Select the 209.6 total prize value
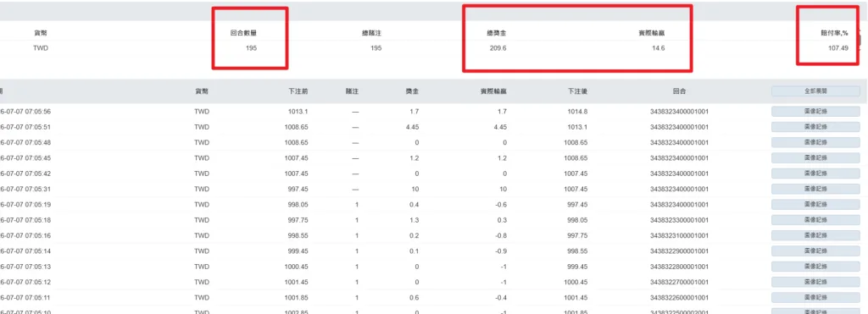Image resolution: width=868 pixels, height=314 pixels. (498, 48)
